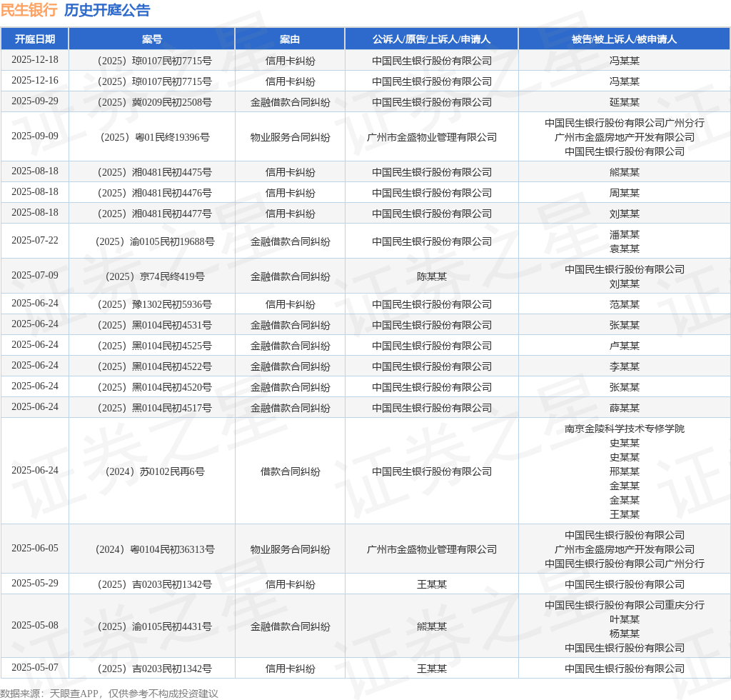Select the date 2025-12-18
The height and width of the screenshot is (700, 731).
[35, 60]
